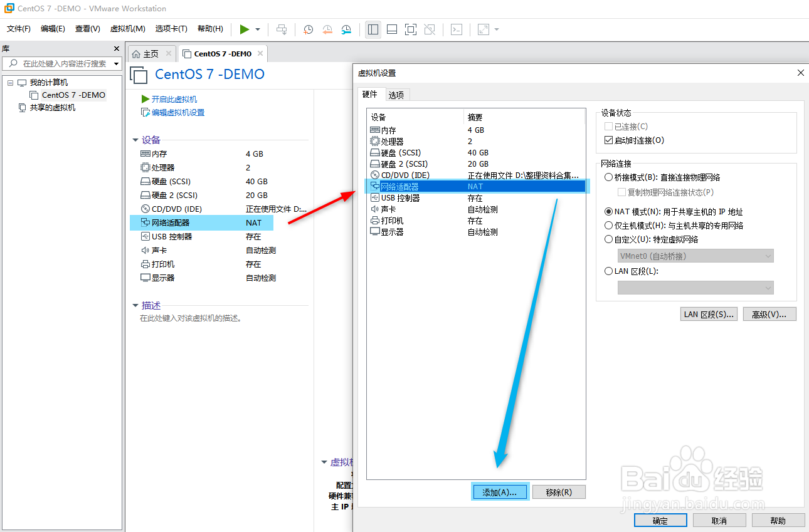Select 共享的虚拟机 in library tree
Viewport: 809px width, 532px height.
(52, 108)
